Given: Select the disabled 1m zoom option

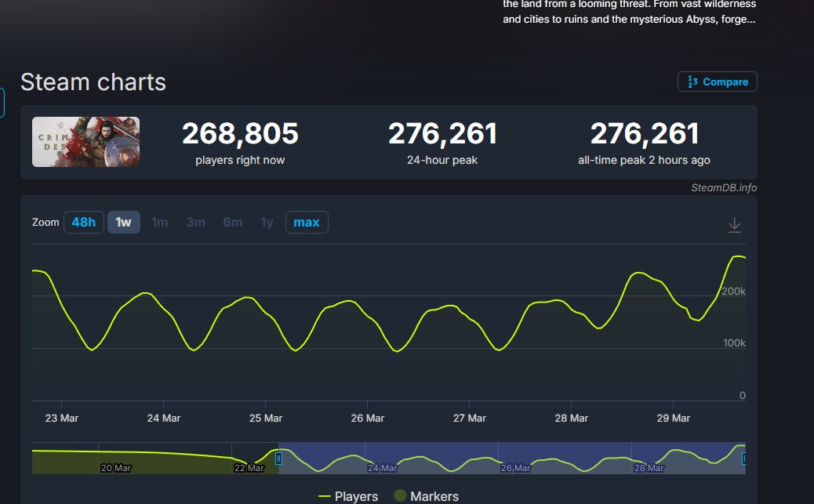Looking at the screenshot, I should (159, 222).
